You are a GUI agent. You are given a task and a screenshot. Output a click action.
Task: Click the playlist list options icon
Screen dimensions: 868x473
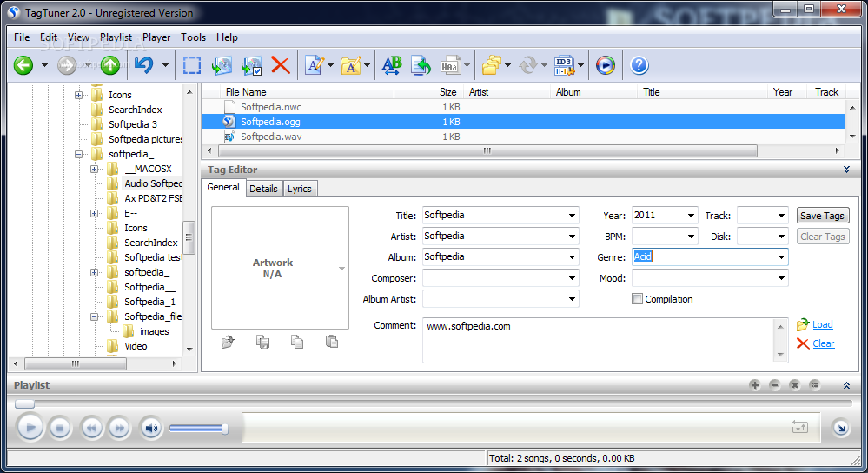(814, 385)
